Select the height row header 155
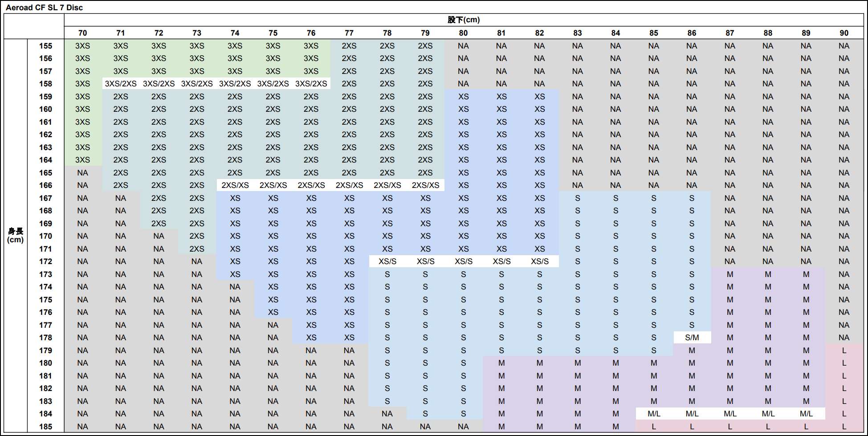This screenshot has height=436, width=868. 45,46
